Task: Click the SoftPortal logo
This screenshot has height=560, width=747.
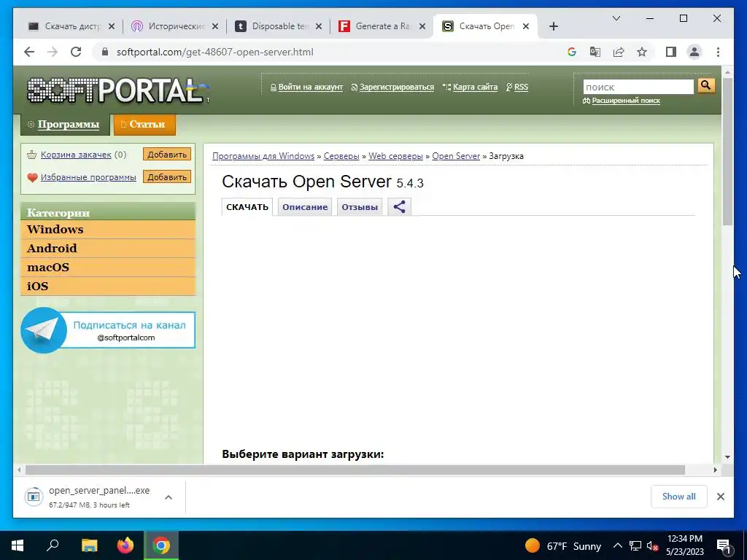Action: click(117, 90)
